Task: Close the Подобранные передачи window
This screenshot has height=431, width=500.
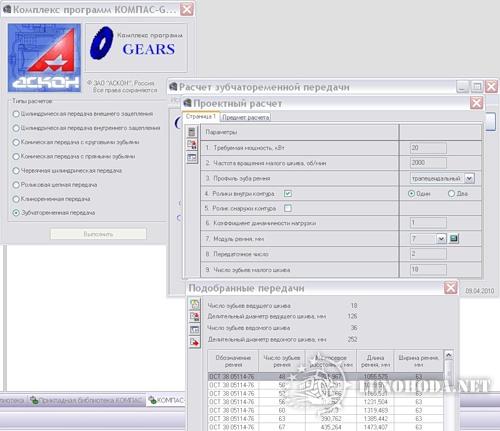Action: (451, 287)
